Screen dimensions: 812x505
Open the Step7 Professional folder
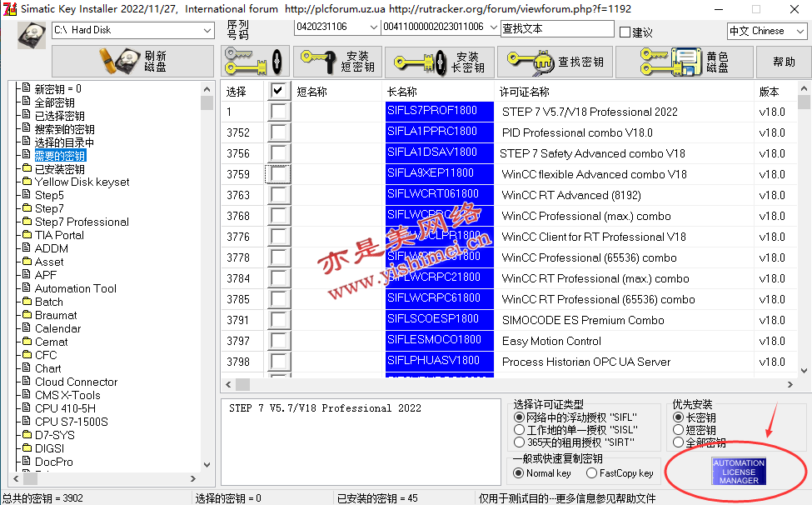[x=82, y=222]
